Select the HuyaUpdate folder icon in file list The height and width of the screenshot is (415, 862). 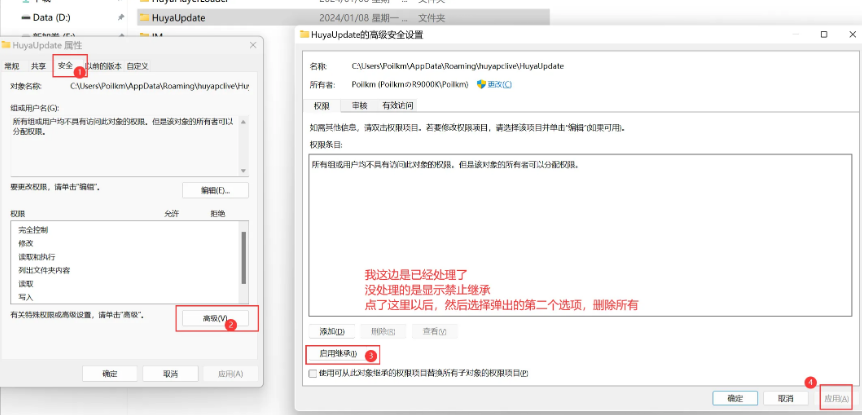(144, 17)
